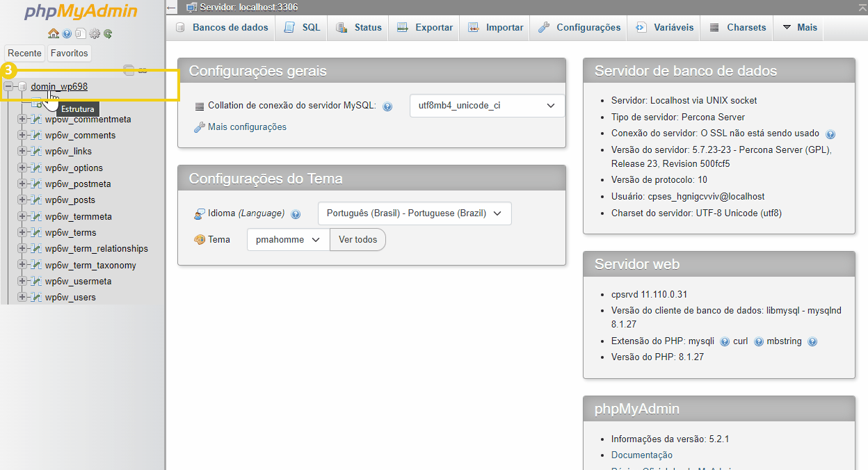The height and width of the screenshot is (470, 868).
Task: Click the table icon beside wp6w_posts
Action: tap(35, 200)
